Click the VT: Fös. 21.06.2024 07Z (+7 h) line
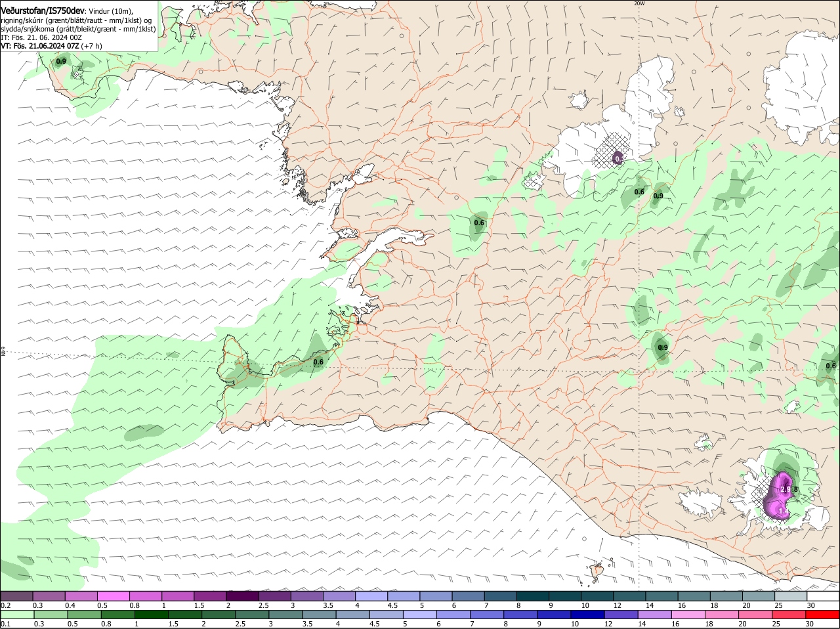This screenshot has width=840, height=629. click(51, 46)
